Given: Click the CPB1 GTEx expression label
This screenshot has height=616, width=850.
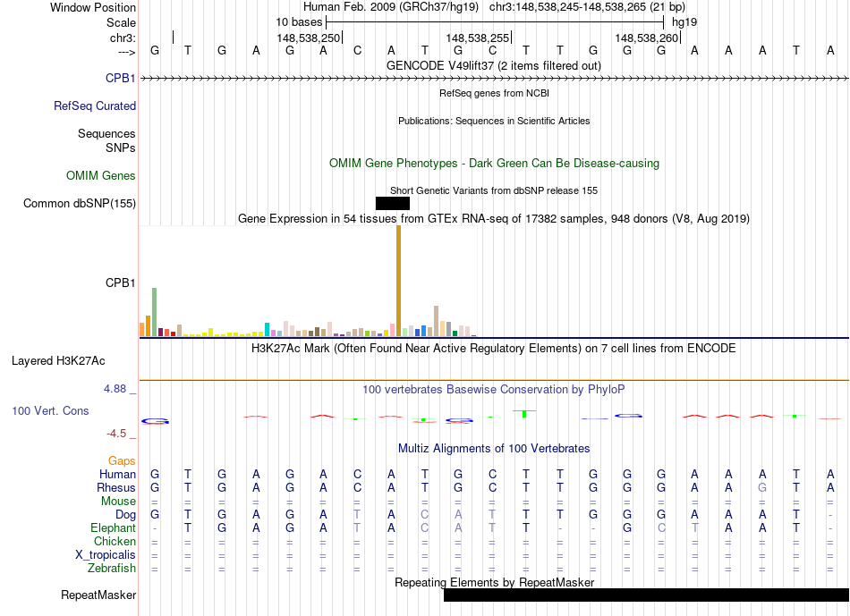Looking at the screenshot, I should click(121, 283).
